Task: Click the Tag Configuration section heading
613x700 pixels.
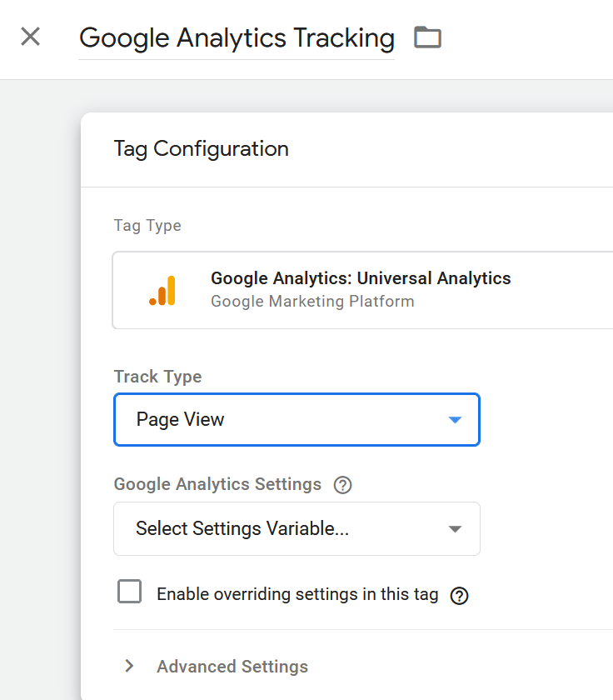Action: tap(202, 148)
